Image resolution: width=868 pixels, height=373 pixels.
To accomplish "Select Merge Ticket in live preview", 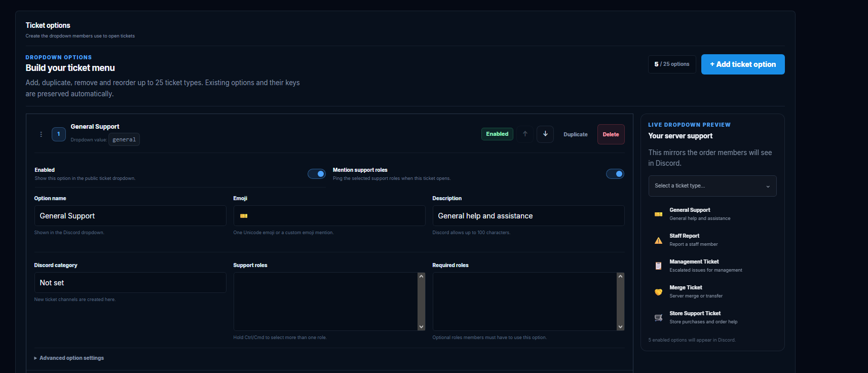I will (x=712, y=291).
